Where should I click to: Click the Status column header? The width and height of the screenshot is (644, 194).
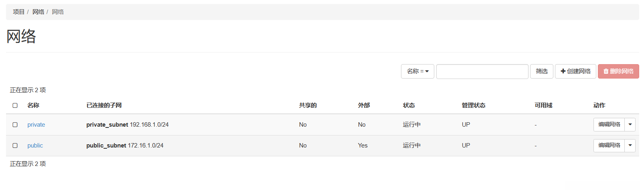409,105
